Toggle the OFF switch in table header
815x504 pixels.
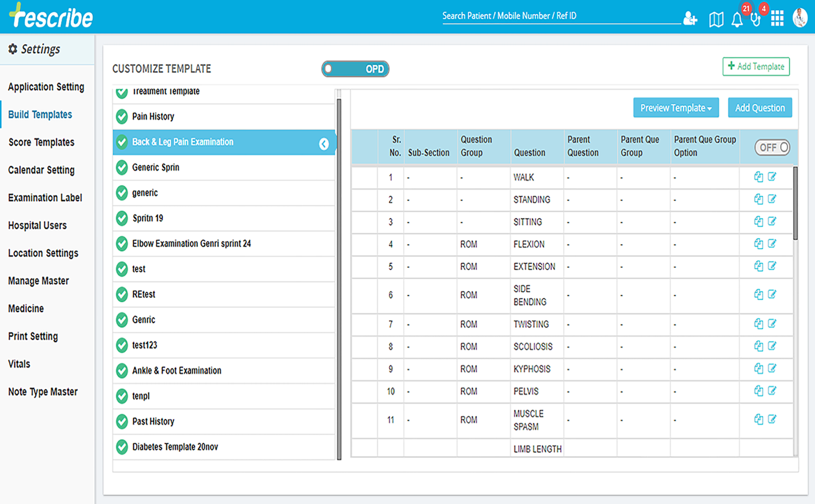click(772, 147)
